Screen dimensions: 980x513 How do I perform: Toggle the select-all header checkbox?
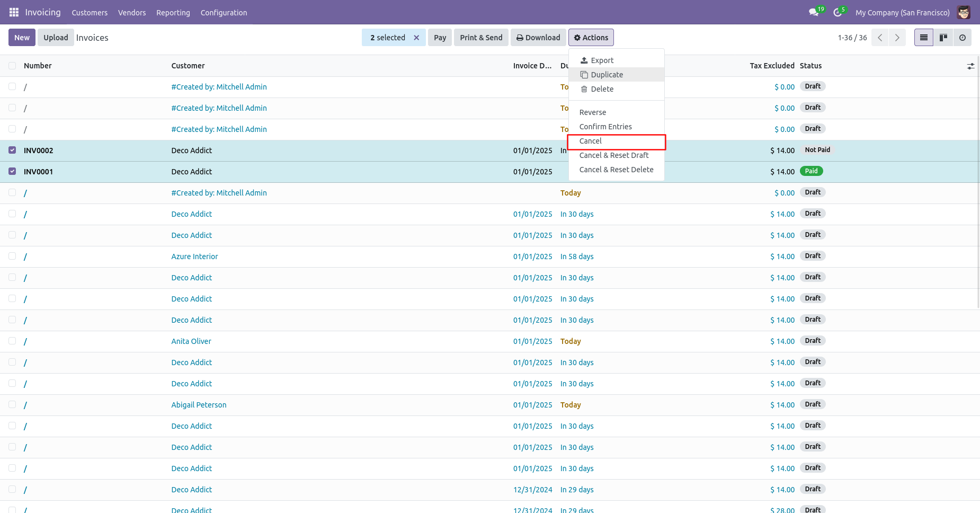[12, 66]
